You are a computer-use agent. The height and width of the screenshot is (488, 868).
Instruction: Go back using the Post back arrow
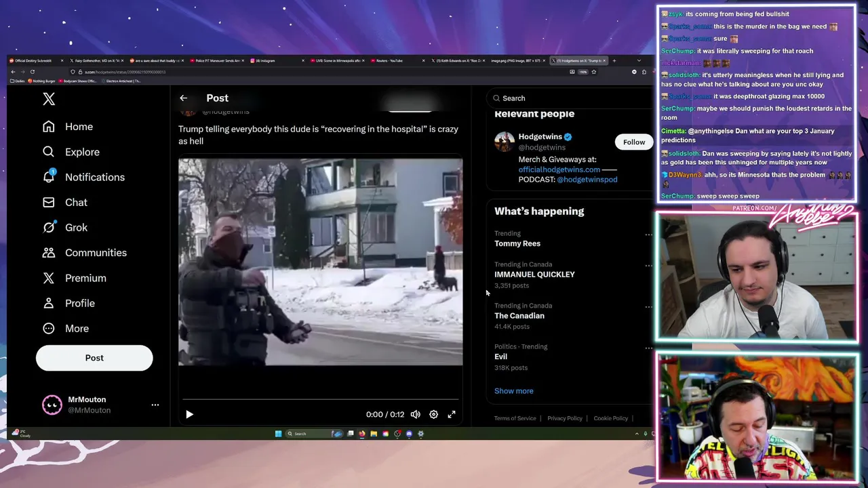click(183, 98)
